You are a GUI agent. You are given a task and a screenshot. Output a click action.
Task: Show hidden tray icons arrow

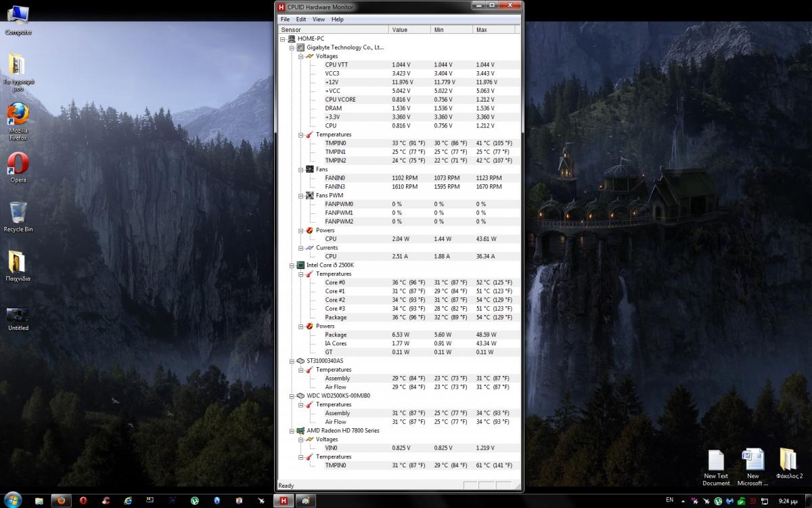pos(683,501)
